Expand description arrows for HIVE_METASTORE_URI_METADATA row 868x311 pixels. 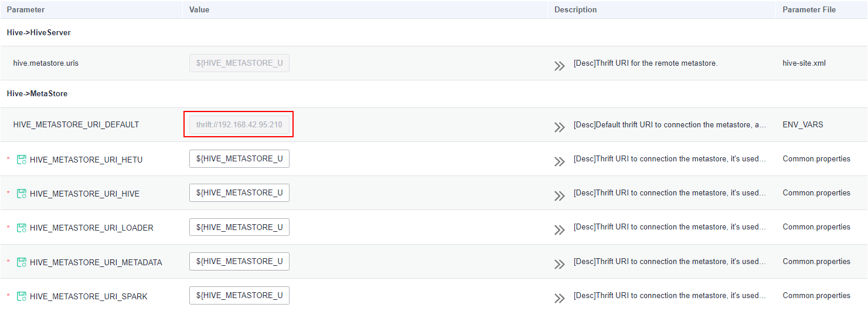click(560, 264)
